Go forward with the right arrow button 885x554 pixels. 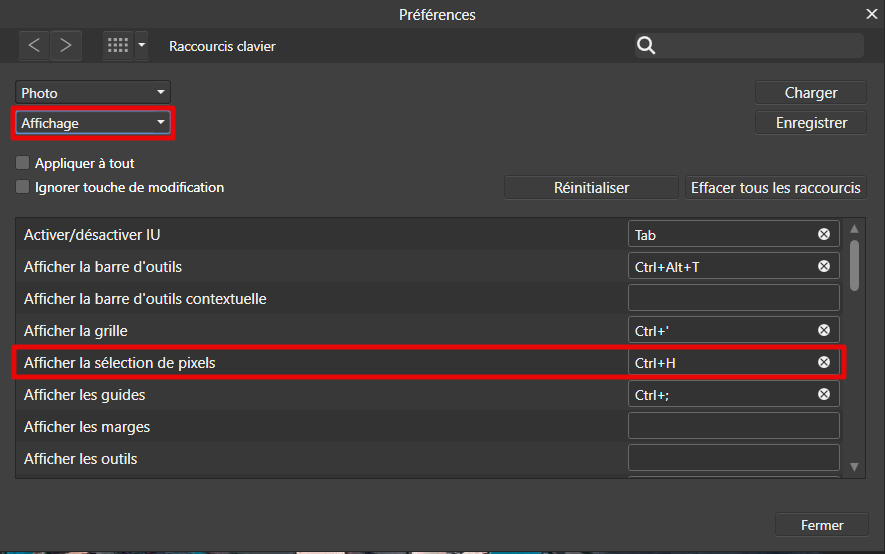tap(65, 45)
